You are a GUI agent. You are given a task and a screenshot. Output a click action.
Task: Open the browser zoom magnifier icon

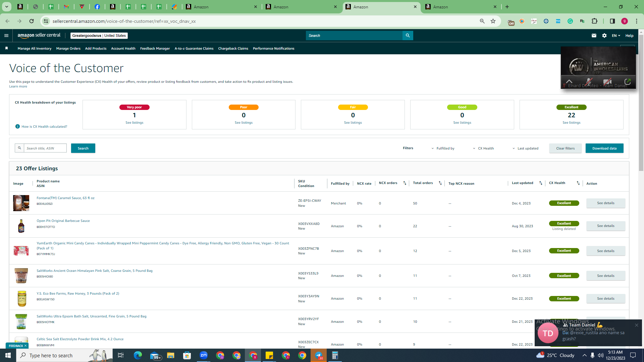(x=482, y=21)
